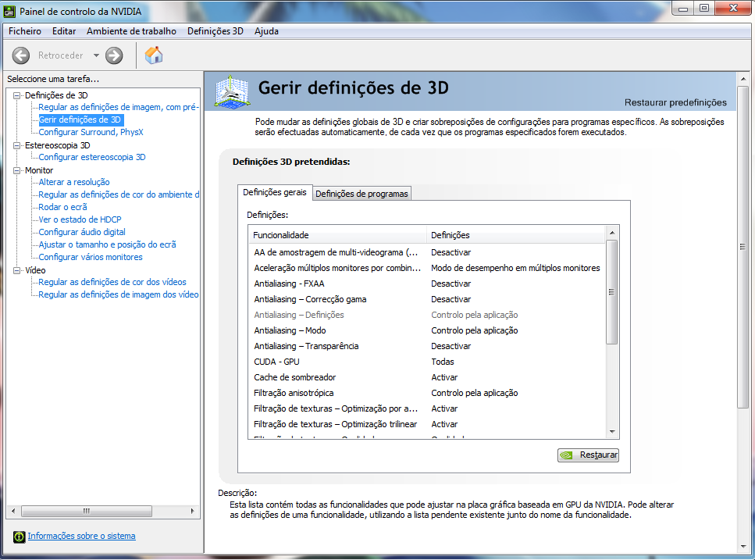The height and width of the screenshot is (560, 755).
Task: Open Regular as definições de imagem dos vídeo
Action: [x=119, y=294]
